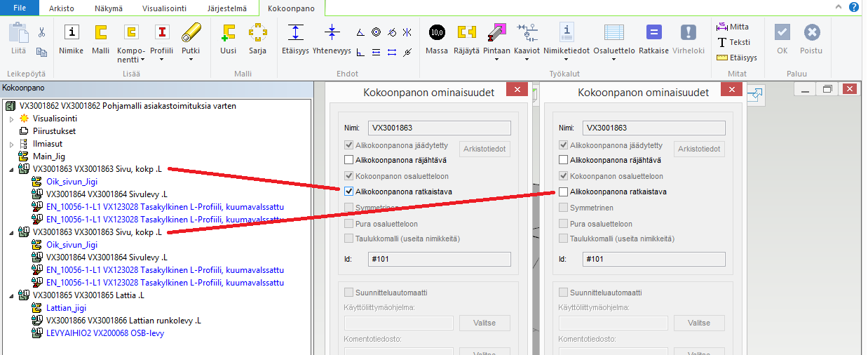This screenshot has width=868, height=355.
Task: Select Main_Jig in the assembly tree
Action: pos(48,156)
